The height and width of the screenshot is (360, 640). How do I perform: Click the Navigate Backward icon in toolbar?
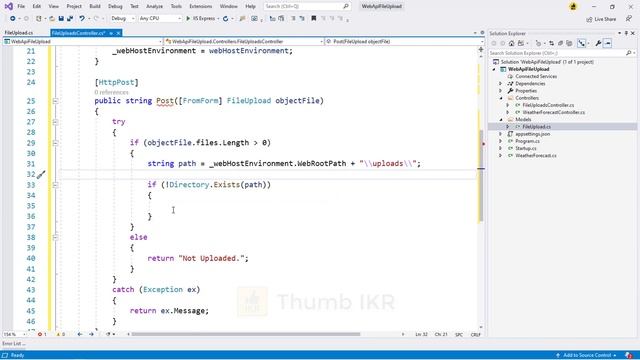tap(13, 18)
